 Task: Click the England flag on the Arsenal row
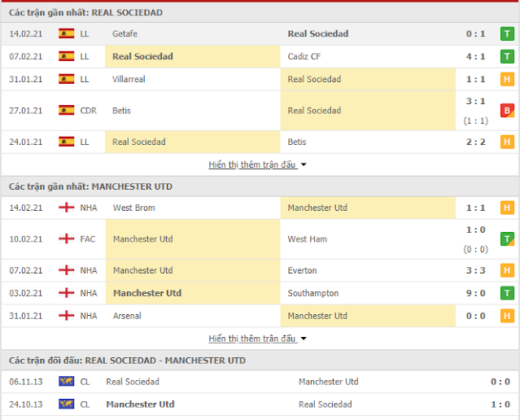pos(67,316)
